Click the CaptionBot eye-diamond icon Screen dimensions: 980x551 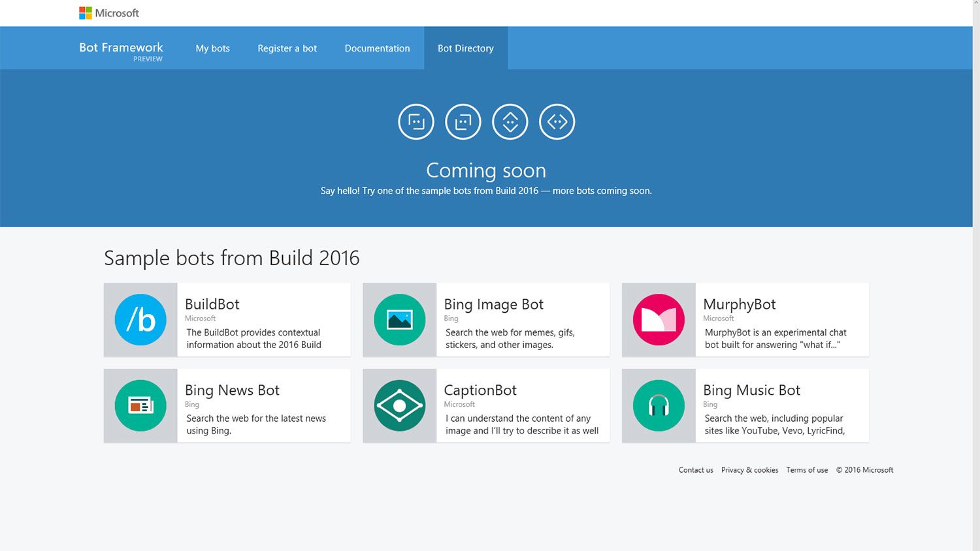[400, 405]
